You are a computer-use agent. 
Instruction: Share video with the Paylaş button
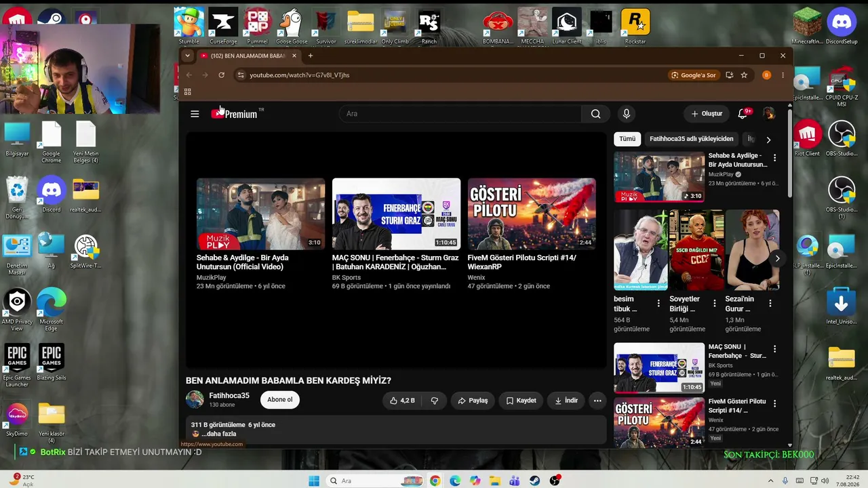[473, 401]
